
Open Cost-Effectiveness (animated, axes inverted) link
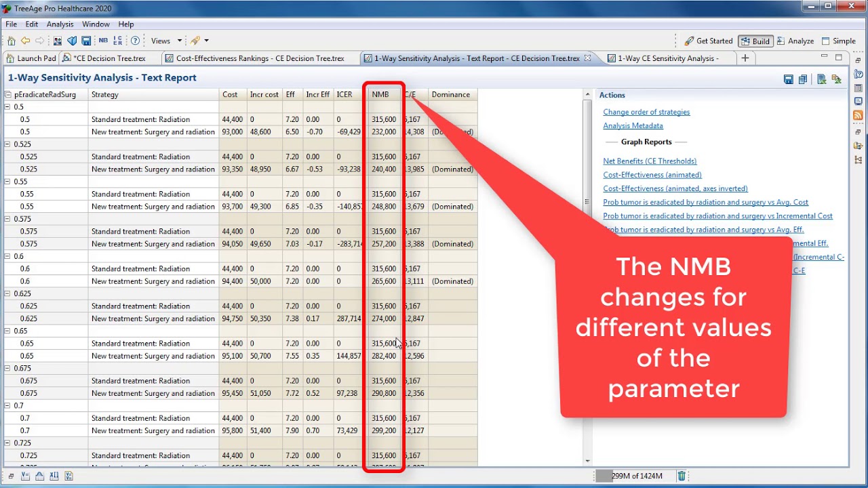click(675, 188)
